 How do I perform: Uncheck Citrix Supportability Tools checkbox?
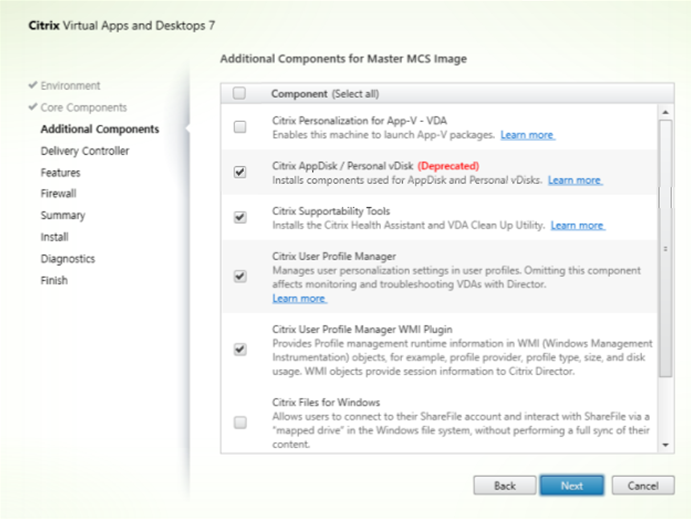tap(240, 217)
